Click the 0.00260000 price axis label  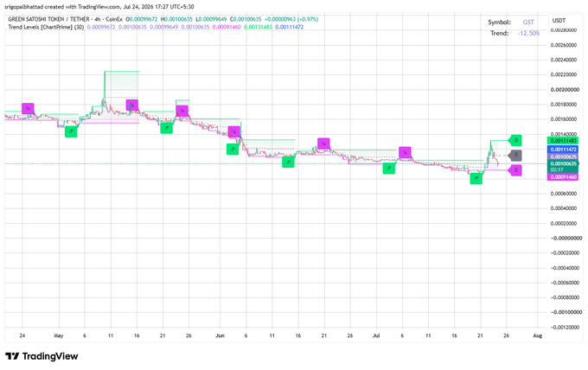coord(564,45)
